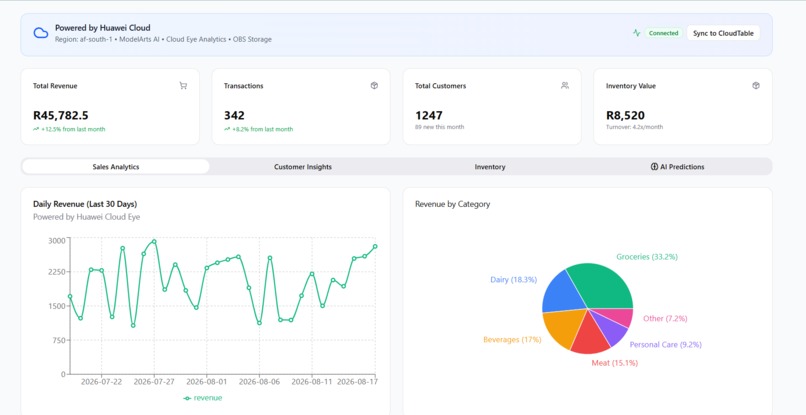Click the revenue legend marker below the chart
This screenshot has width=806, height=415.
point(187,398)
